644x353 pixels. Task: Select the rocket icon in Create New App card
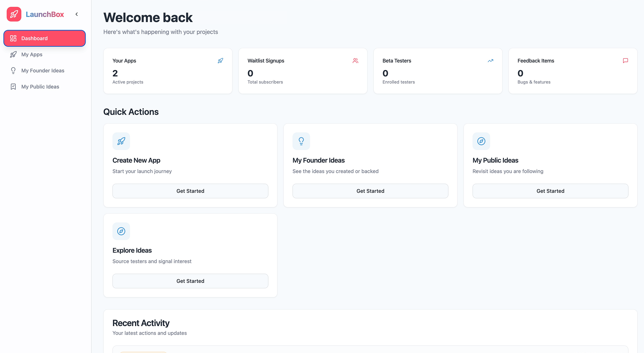pos(121,141)
